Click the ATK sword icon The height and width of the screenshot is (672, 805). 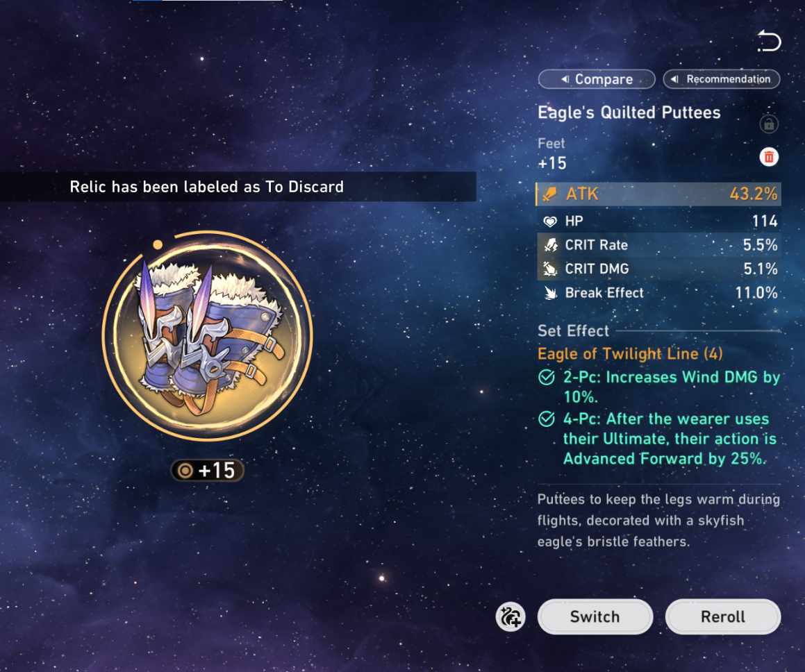[550, 194]
